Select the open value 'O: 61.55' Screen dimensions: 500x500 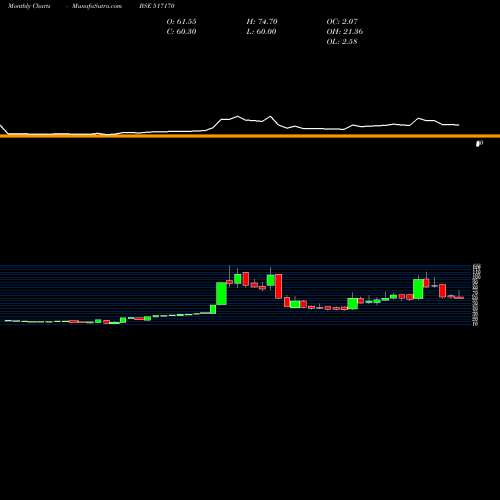181,21
